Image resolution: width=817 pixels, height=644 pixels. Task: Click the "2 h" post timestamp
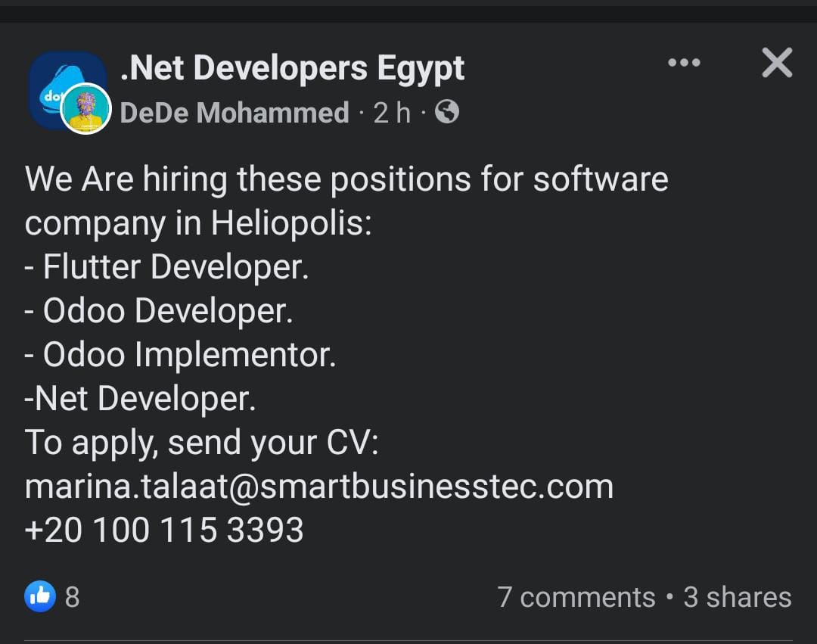tap(392, 113)
